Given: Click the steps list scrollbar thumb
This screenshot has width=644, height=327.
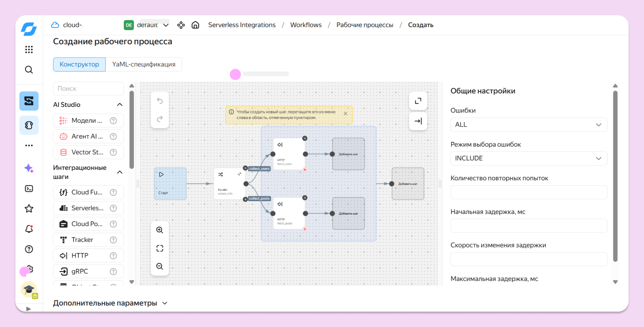Looking at the screenshot, I should click(131, 129).
